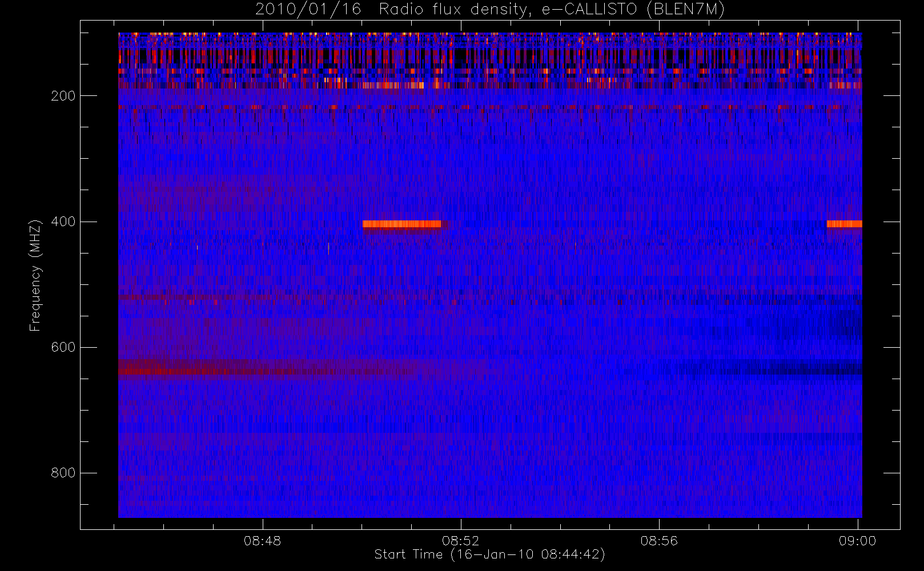Click the 'Start Time (16-Jan-10 08:44:42)' label

(x=489, y=554)
